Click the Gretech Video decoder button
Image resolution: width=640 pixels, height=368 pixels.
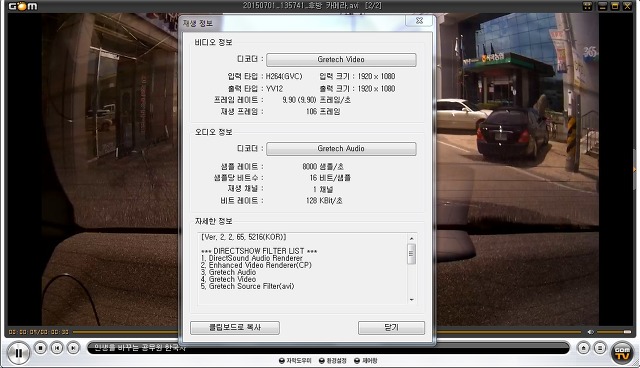point(341,60)
